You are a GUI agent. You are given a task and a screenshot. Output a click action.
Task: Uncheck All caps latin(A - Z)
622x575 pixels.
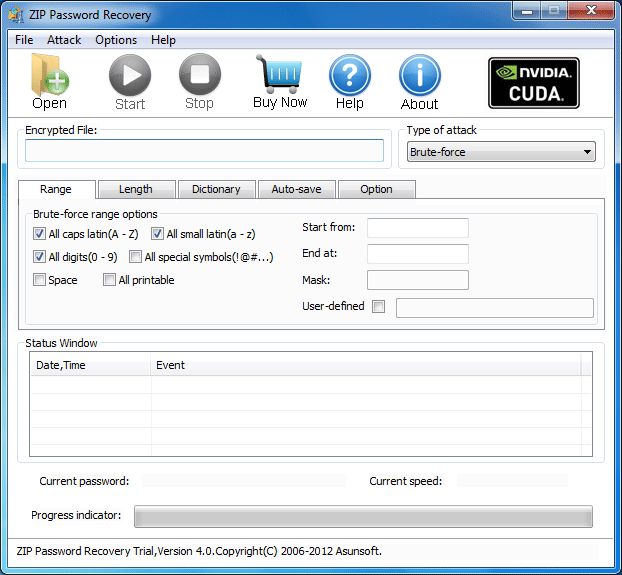[40, 234]
